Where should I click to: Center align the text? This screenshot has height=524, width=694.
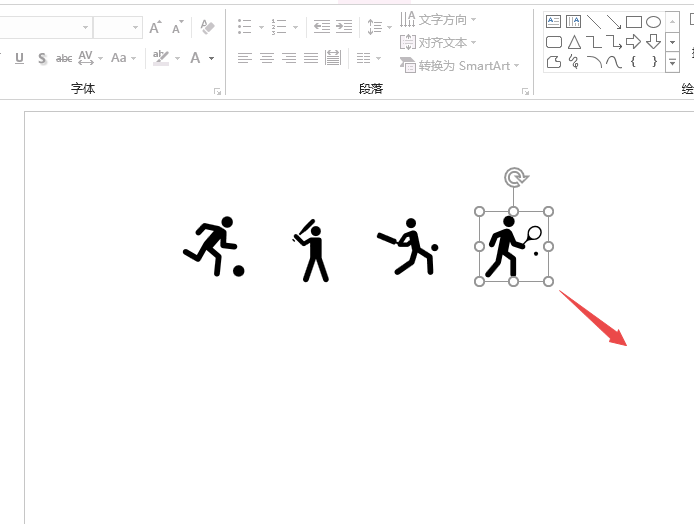[266, 58]
